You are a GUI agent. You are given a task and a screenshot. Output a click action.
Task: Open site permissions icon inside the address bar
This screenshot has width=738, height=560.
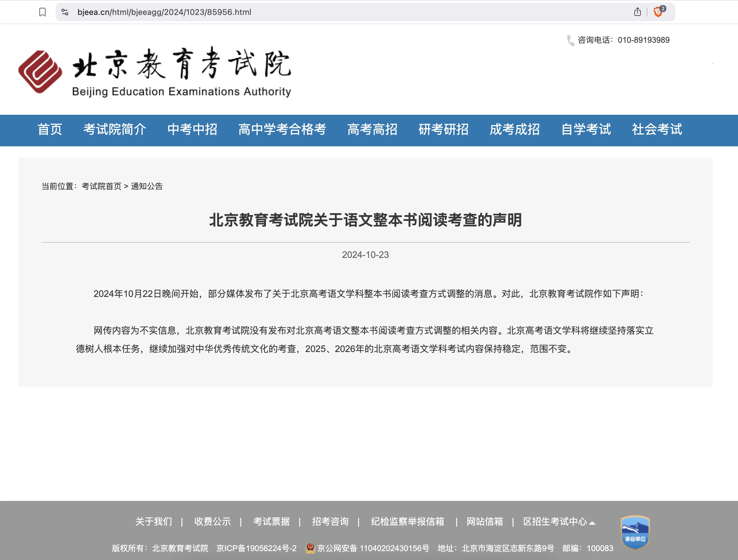coord(65,12)
